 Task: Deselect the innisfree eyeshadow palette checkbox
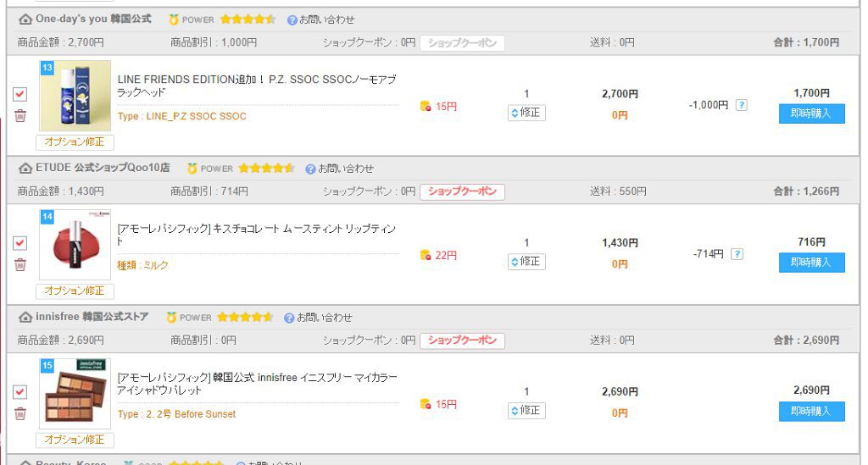pyautogui.click(x=20, y=392)
